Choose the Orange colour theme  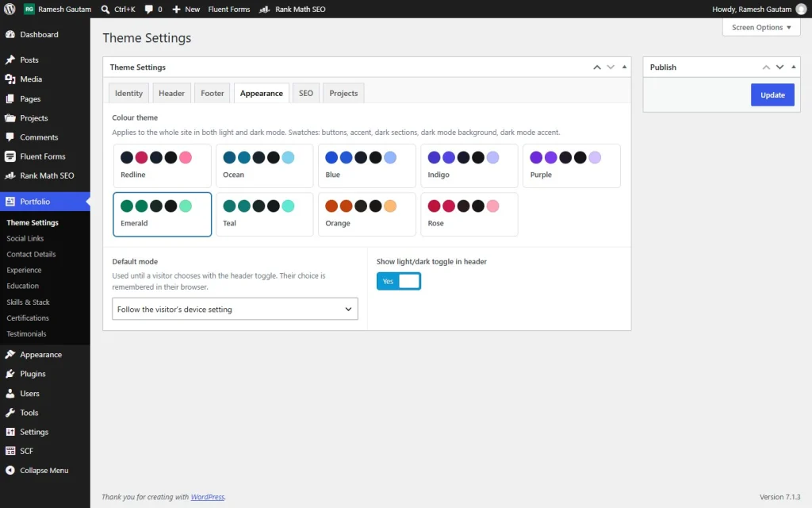tap(366, 214)
